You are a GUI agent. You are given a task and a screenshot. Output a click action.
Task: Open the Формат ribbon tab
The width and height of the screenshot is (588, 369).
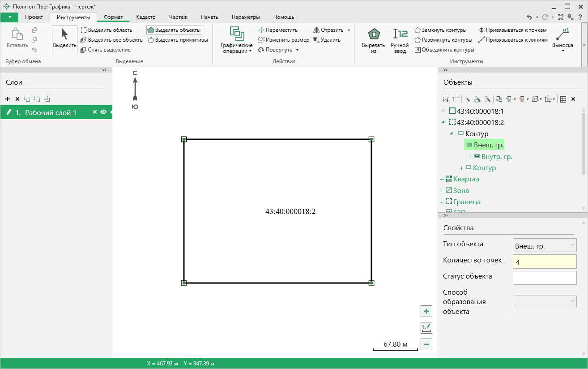click(113, 17)
